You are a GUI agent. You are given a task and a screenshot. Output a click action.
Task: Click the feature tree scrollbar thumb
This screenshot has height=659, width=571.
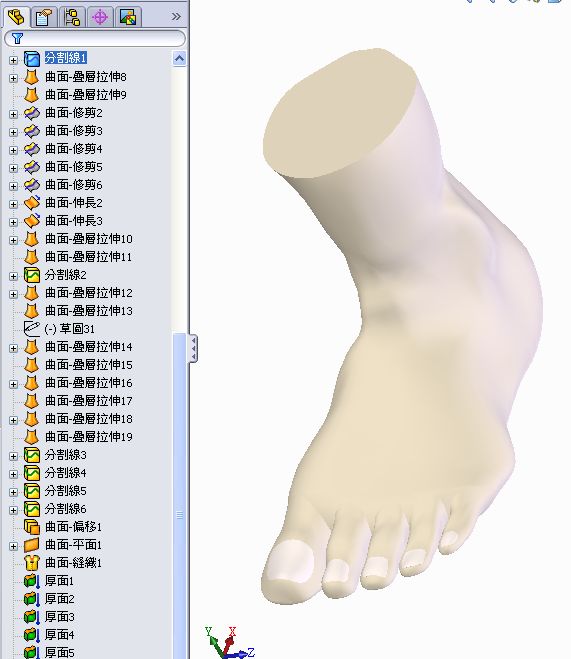click(x=179, y=496)
